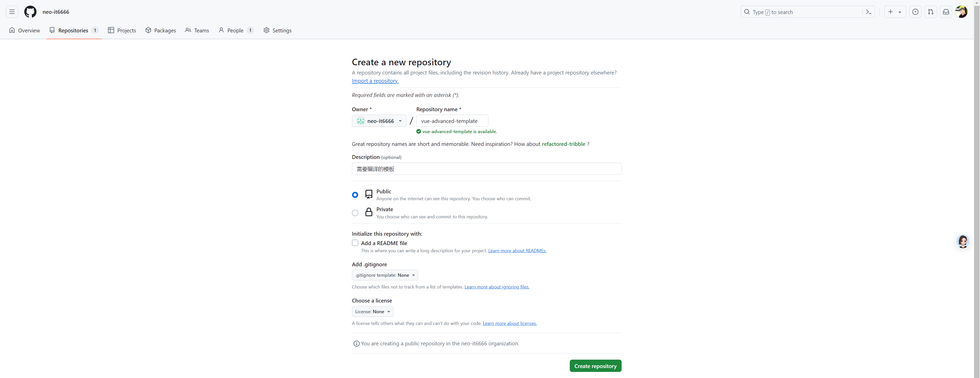
Task: Click the floating assistant avatar icon
Action: click(x=962, y=242)
